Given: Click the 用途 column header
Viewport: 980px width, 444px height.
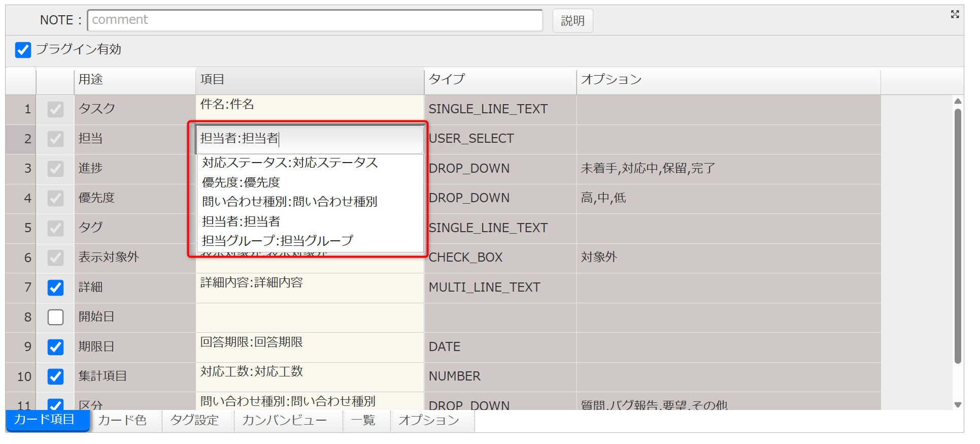Looking at the screenshot, I should tap(134, 80).
